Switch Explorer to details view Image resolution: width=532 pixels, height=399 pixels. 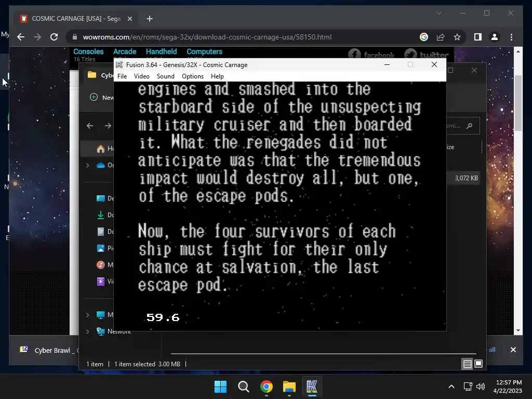(467, 364)
